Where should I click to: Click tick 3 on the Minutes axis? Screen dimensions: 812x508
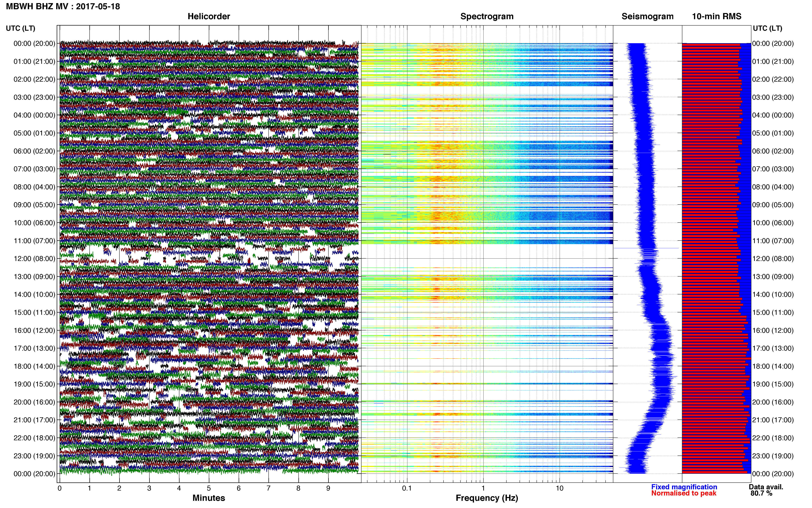pos(149,488)
